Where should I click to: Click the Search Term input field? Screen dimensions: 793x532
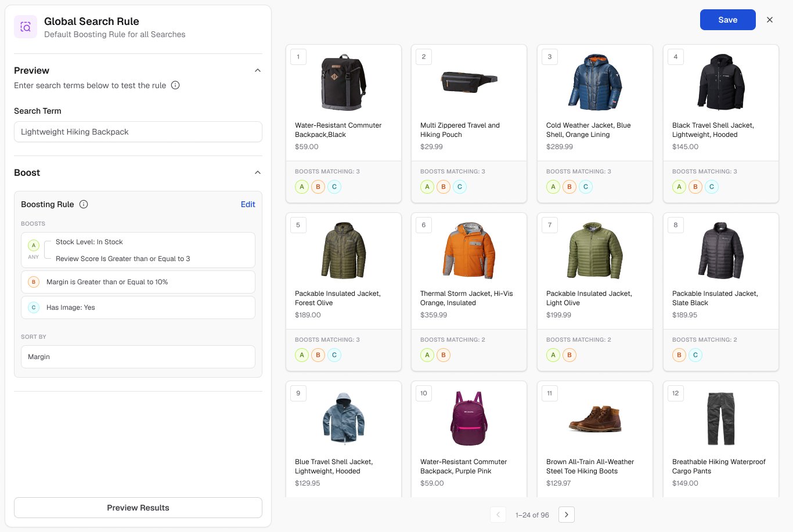pos(138,132)
